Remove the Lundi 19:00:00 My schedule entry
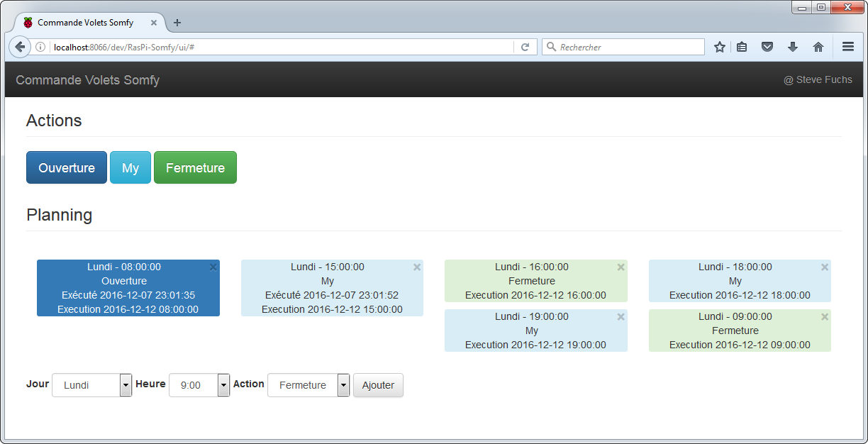This screenshot has width=868, height=444. pyautogui.click(x=621, y=317)
